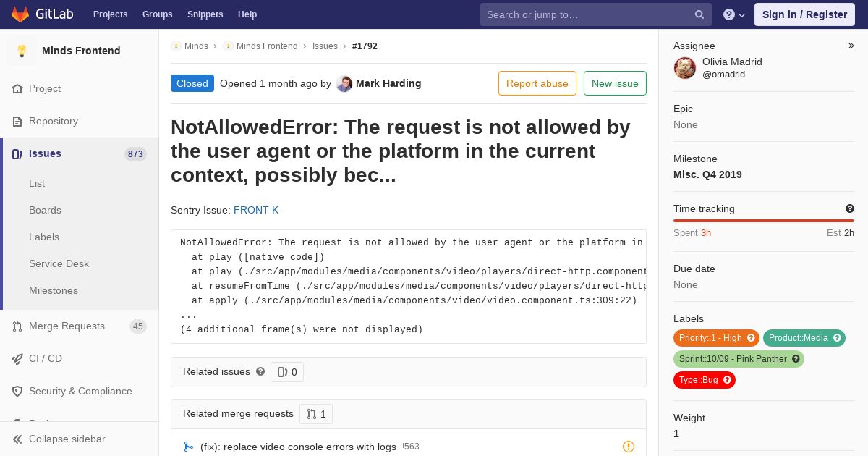Open the replace video console errors merge request
This screenshot has width=868, height=456.
click(298, 447)
